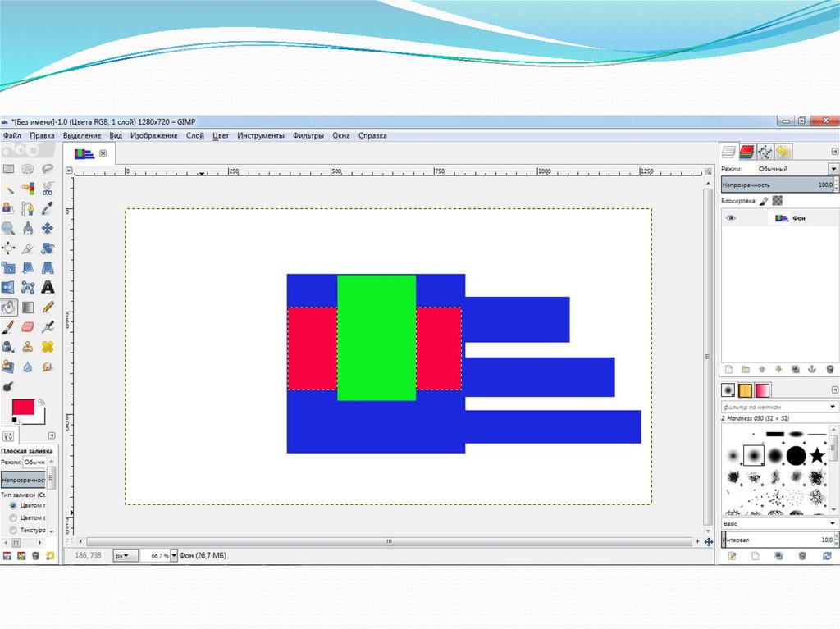Select the Select by Color tool
840x629 pixels.
click(x=28, y=189)
